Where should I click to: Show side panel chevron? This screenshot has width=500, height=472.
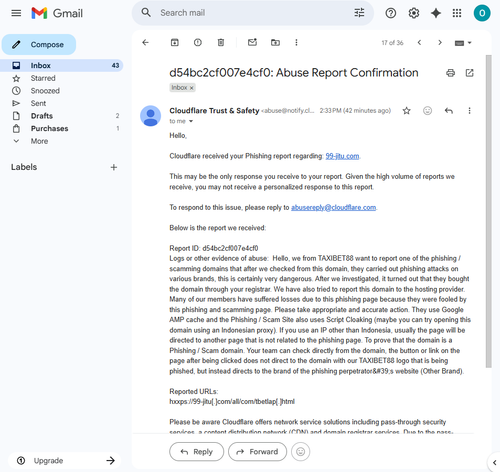pos(494,462)
